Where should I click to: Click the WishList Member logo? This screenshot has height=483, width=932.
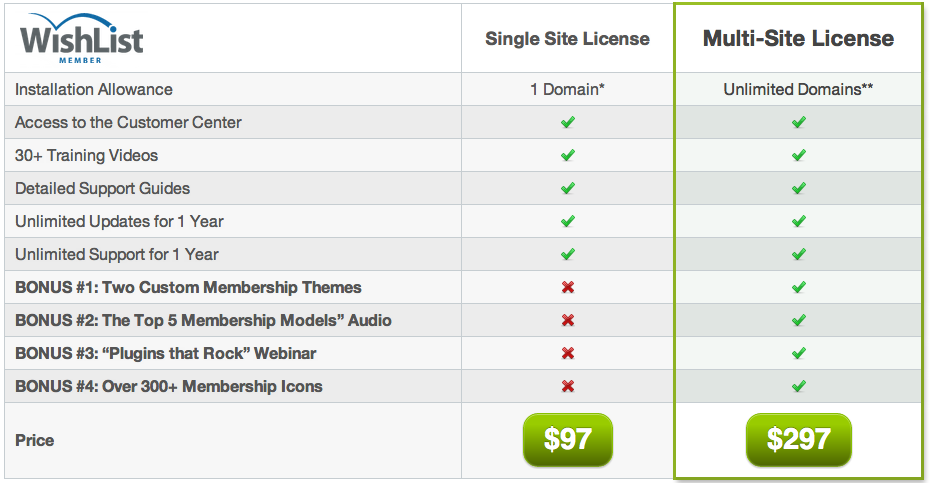click(x=81, y=39)
